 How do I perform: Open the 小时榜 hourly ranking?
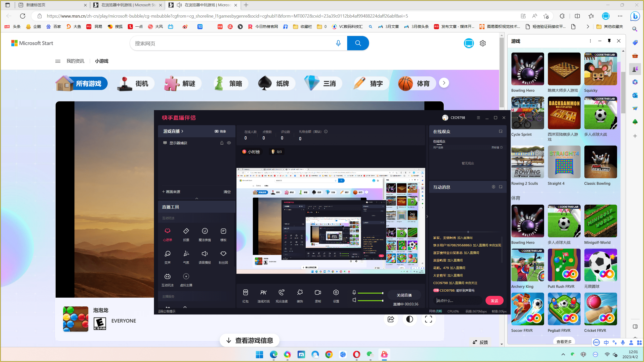(x=251, y=152)
